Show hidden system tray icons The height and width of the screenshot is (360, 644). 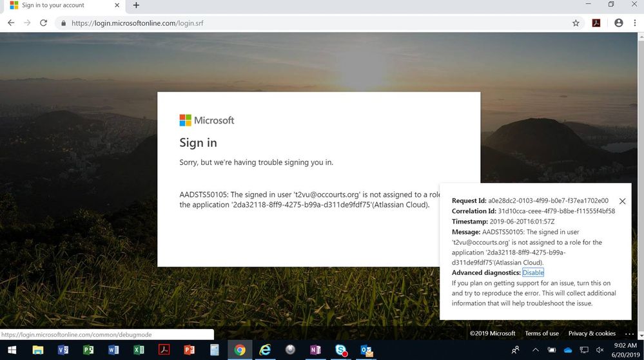(535, 350)
